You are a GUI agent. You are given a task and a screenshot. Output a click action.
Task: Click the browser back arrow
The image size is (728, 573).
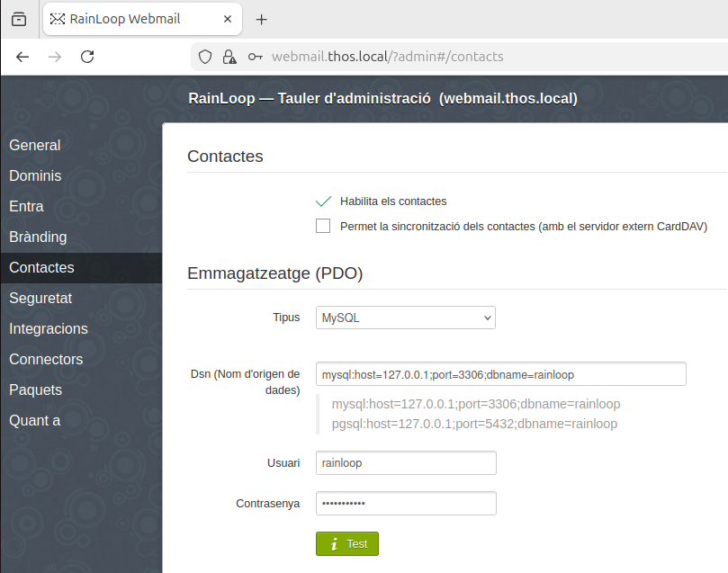pyautogui.click(x=22, y=57)
